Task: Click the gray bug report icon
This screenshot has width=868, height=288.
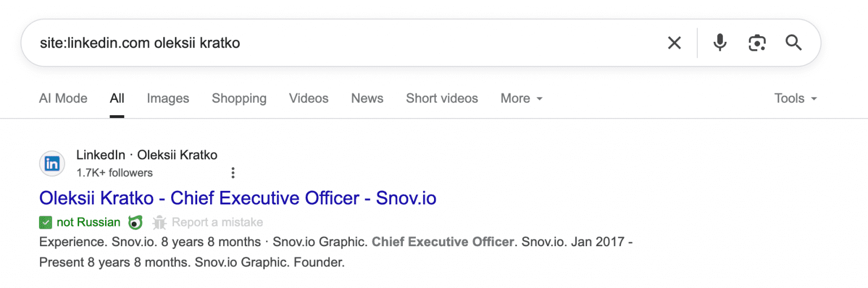Action: pos(159,222)
